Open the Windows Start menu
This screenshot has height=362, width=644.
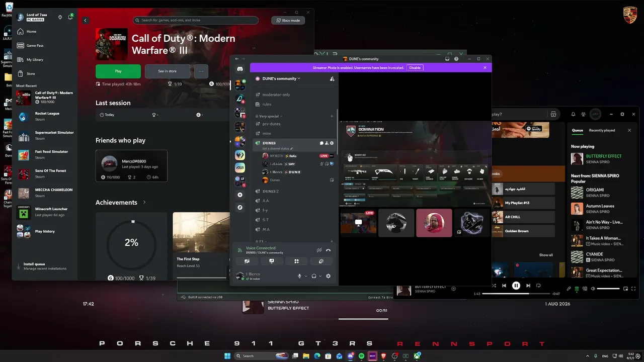point(227,356)
